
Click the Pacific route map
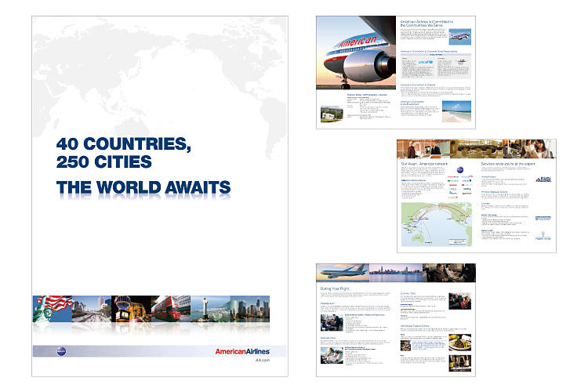[x=437, y=224]
